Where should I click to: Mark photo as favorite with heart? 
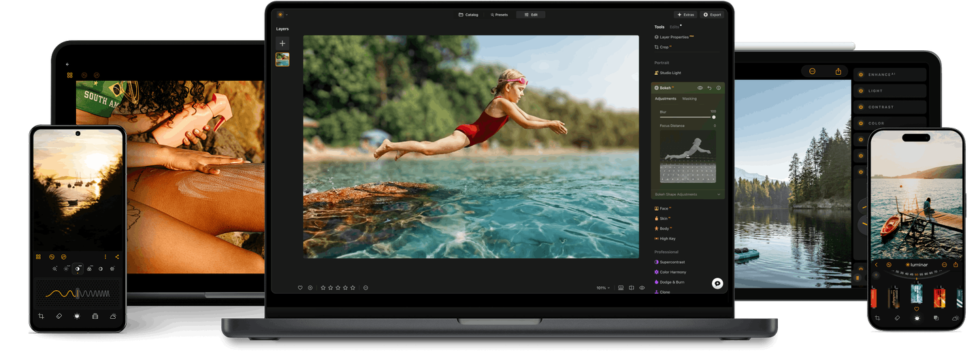[300, 288]
